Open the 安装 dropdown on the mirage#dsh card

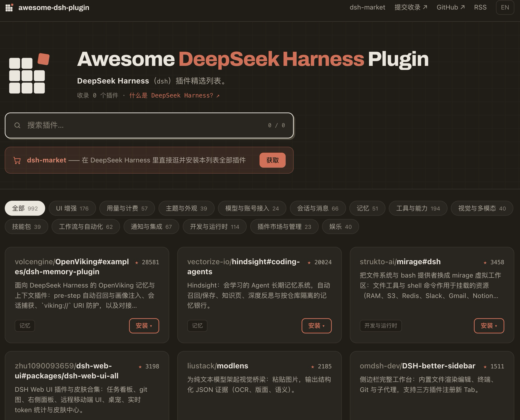pyautogui.click(x=489, y=326)
